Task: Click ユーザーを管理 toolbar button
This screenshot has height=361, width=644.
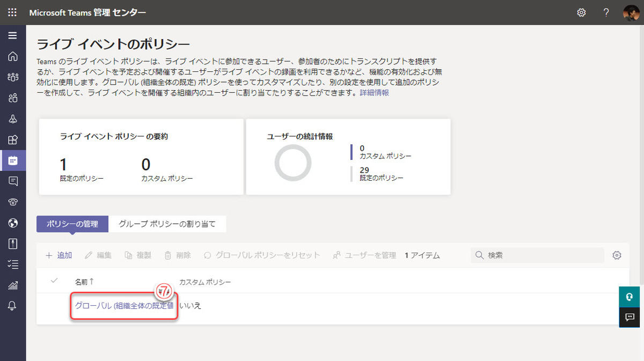Action: tap(364, 255)
